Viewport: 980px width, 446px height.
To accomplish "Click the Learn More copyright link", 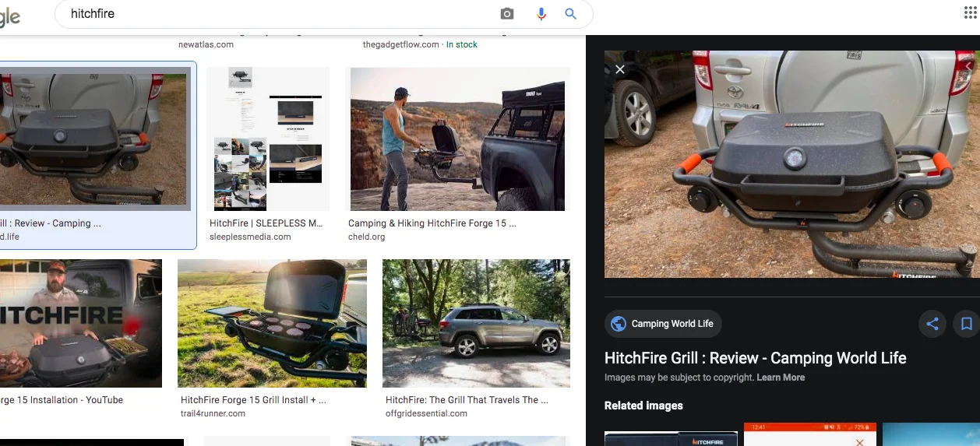I will click(x=781, y=378).
